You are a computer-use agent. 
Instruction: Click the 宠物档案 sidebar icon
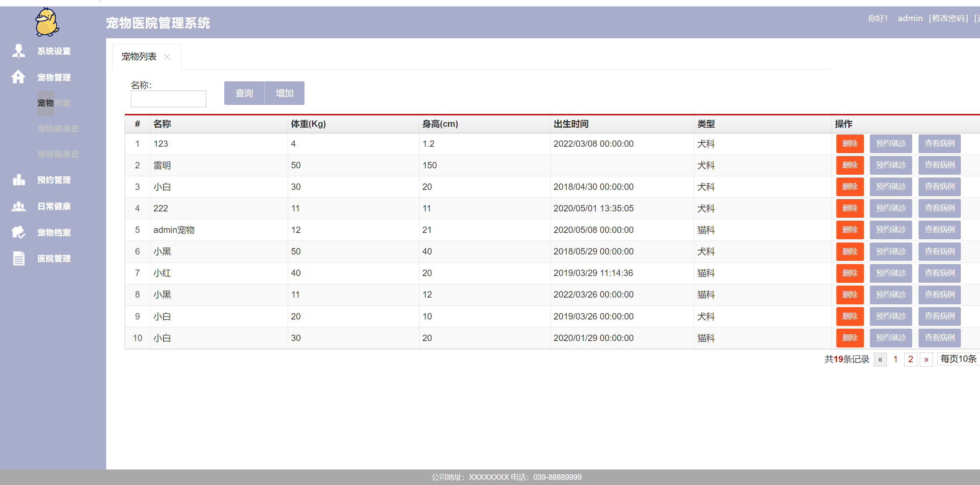click(18, 232)
